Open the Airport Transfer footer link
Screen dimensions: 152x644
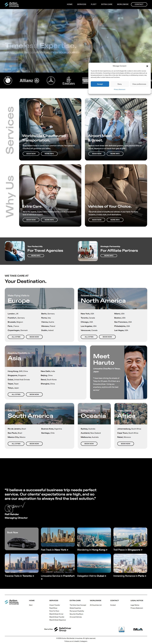pos(55,605)
